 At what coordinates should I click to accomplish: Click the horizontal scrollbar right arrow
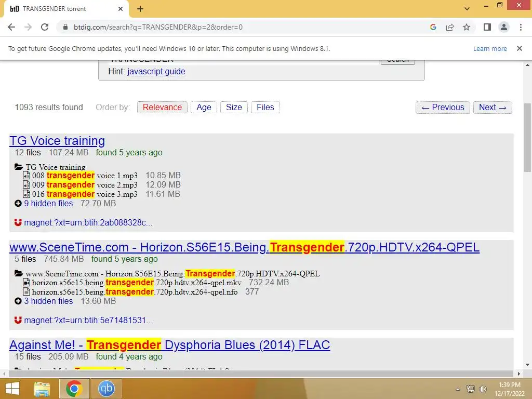coord(518,374)
